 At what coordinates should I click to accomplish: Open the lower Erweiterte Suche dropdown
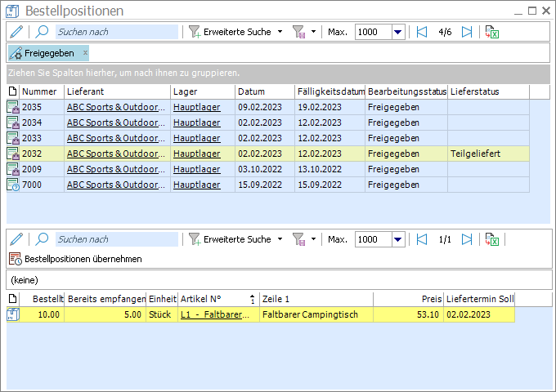click(280, 239)
